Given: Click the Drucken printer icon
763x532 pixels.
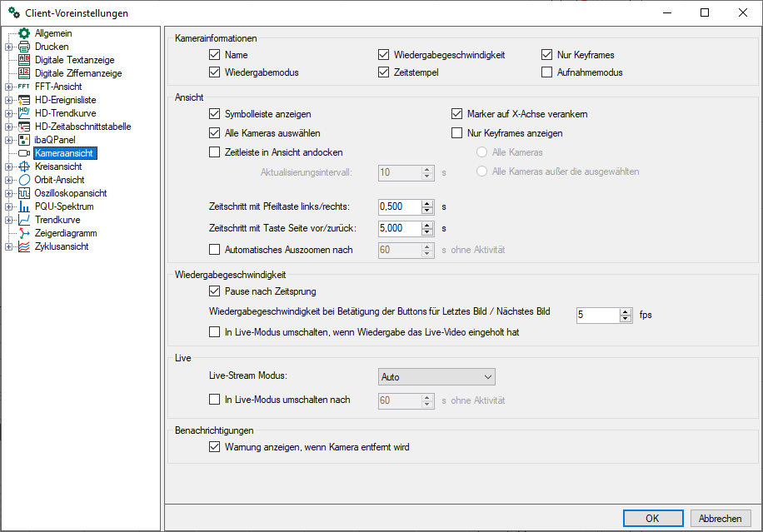Looking at the screenshot, I should coord(23,47).
